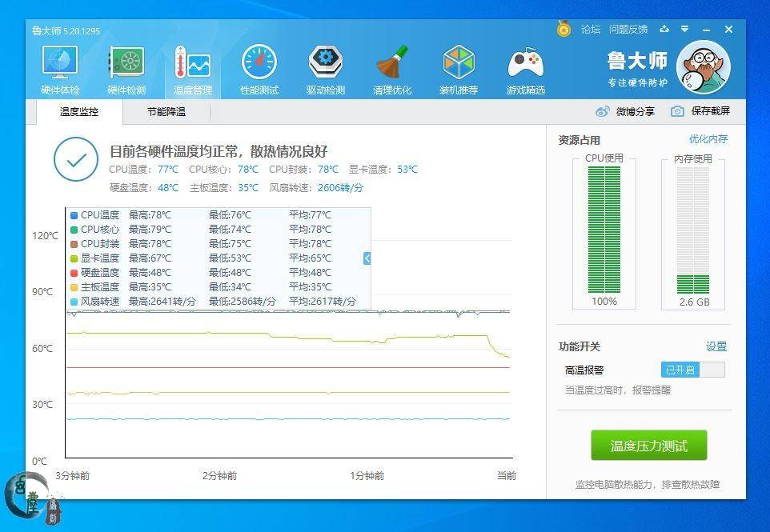Select 温度管理 temperature management icon

(193, 70)
